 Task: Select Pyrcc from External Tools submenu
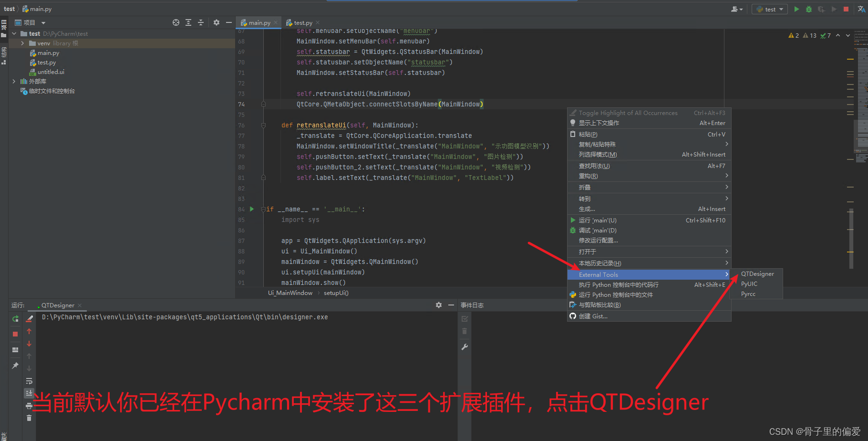pyautogui.click(x=757, y=294)
